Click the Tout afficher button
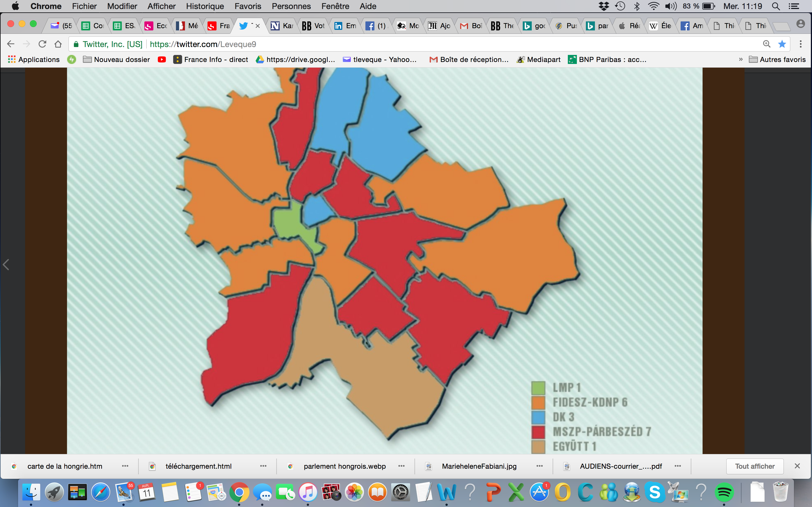The height and width of the screenshot is (507, 812). click(x=754, y=466)
